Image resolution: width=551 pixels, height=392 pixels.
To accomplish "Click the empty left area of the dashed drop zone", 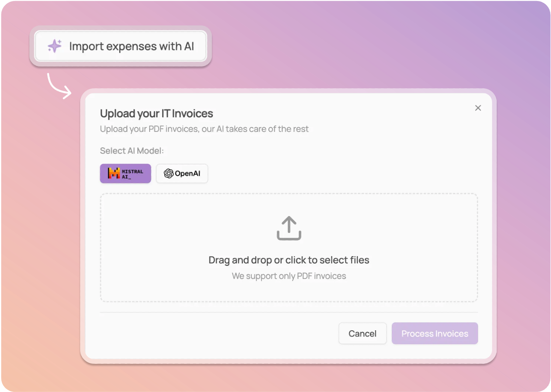I will point(151,248).
